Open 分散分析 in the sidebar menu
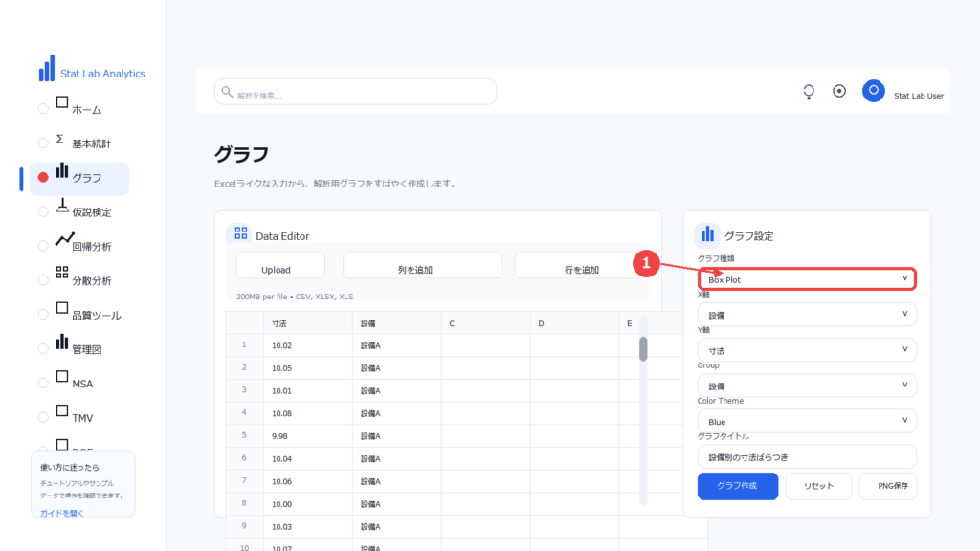Viewport: 980px width, 551px height. click(91, 281)
